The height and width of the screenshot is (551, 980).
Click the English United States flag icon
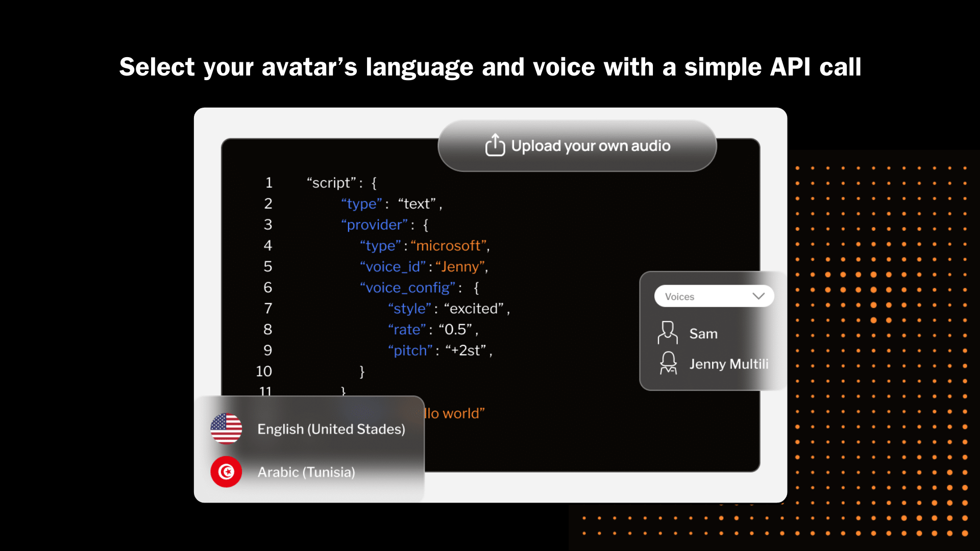coord(226,429)
